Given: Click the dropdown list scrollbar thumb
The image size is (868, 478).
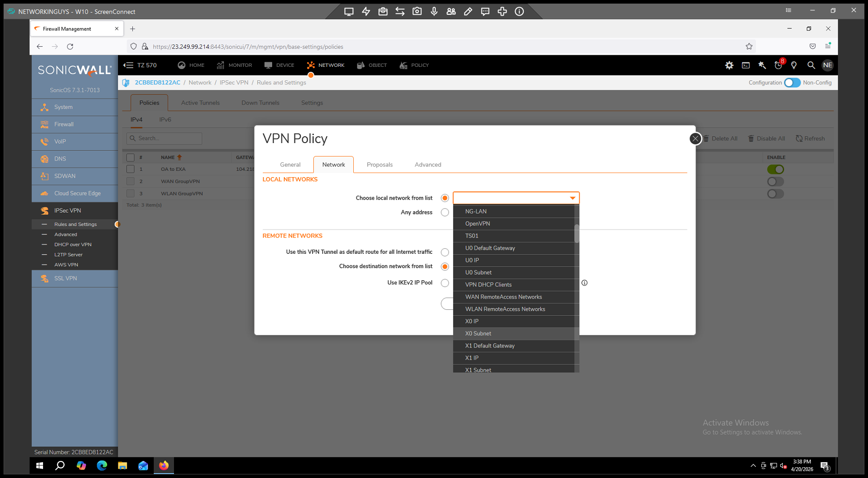Looking at the screenshot, I should 577,233.
